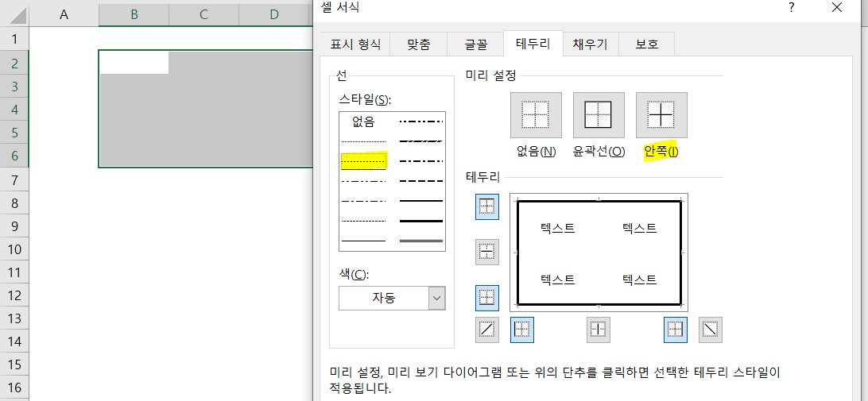Select row 10 header
868x401 pixels.
(14, 249)
